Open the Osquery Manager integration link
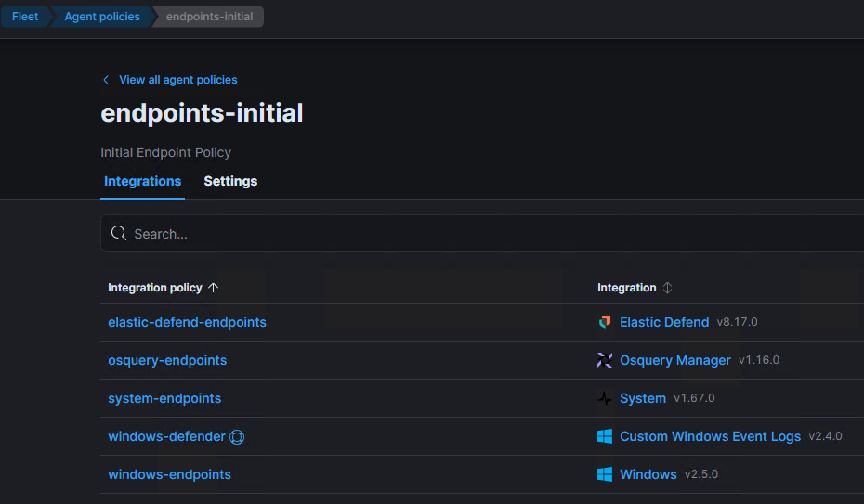The height and width of the screenshot is (504, 864). click(x=674, y=360)
